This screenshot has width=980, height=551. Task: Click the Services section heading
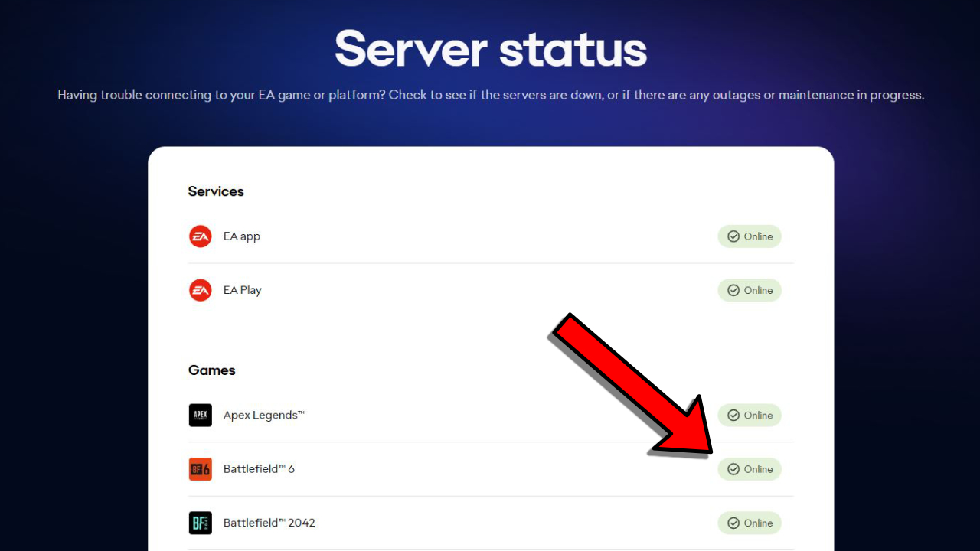coord(216,191)
